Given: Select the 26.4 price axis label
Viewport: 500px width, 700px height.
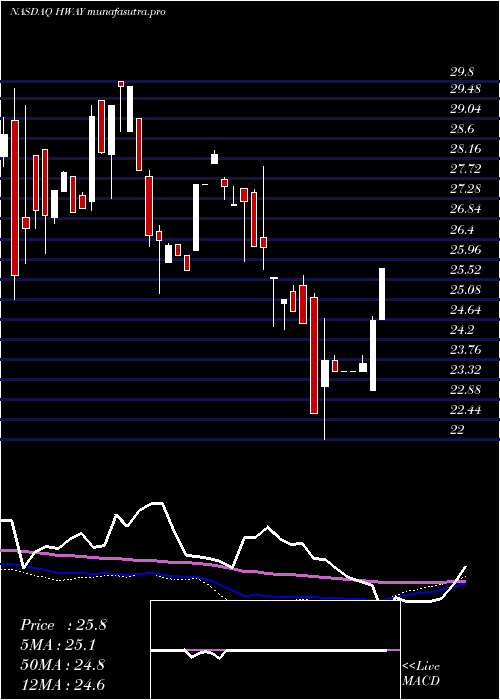Looking at the screenshot, I should click(462, 230).
